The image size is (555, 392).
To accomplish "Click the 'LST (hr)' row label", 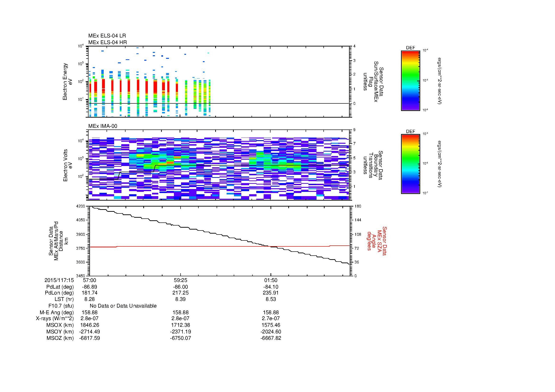I will (64, 299).
